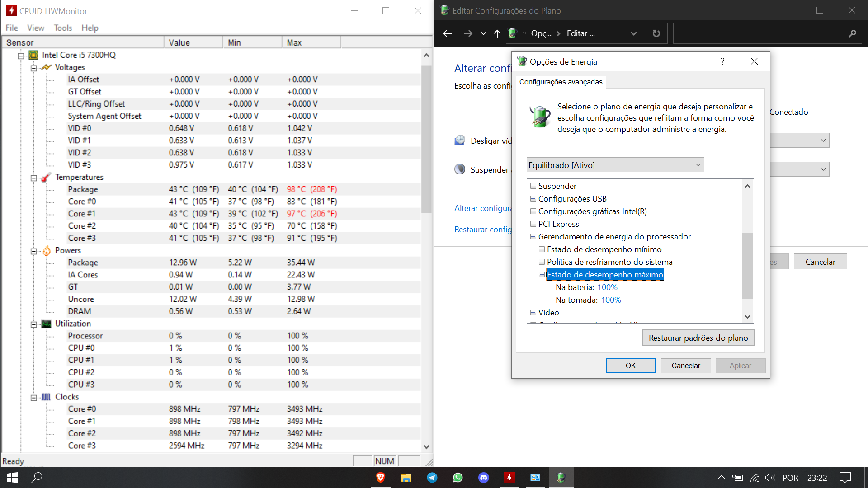Click OK in Opções de Energia
This screenshot has height=488, width=868.
[631, 366]
